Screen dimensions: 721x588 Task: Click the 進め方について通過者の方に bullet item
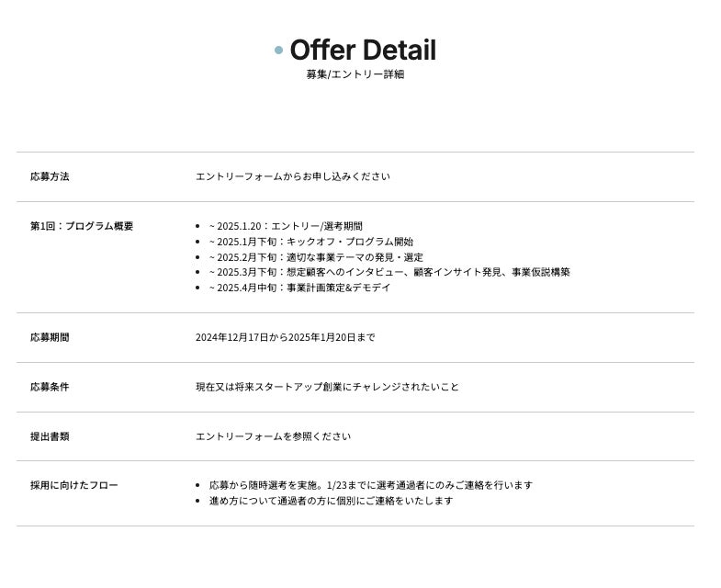point(331,501)
